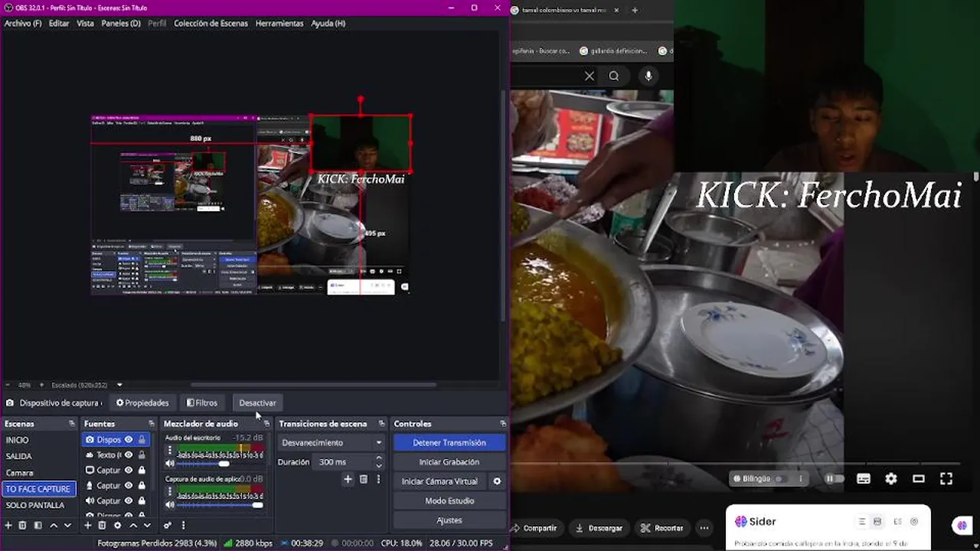
Task: Open source properties gear in Fuentes toolbar
Action: [117, 525]
